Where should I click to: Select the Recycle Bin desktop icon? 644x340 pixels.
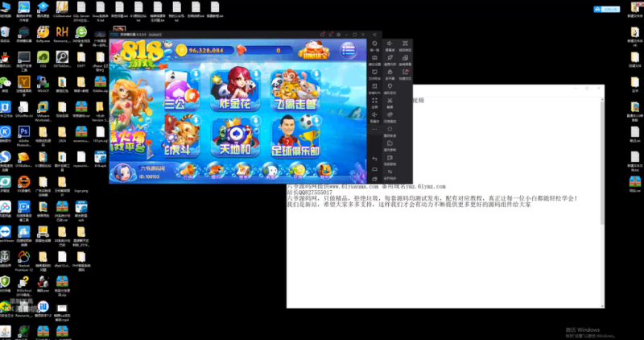pos(5,35)
